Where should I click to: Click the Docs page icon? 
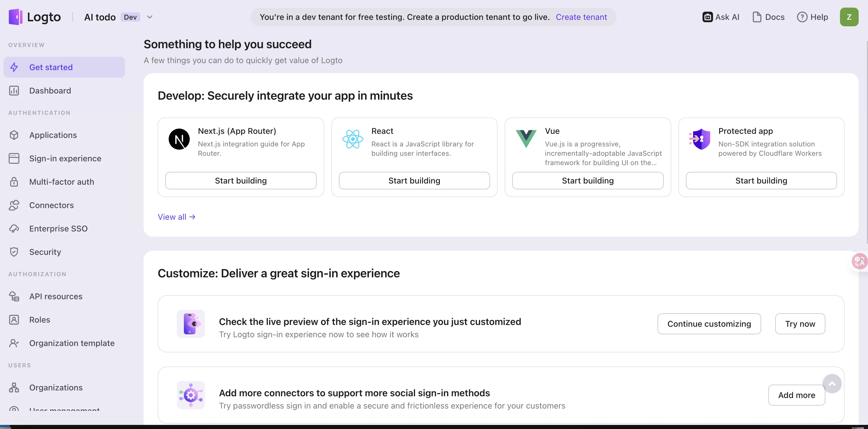[x=757, y=17]
